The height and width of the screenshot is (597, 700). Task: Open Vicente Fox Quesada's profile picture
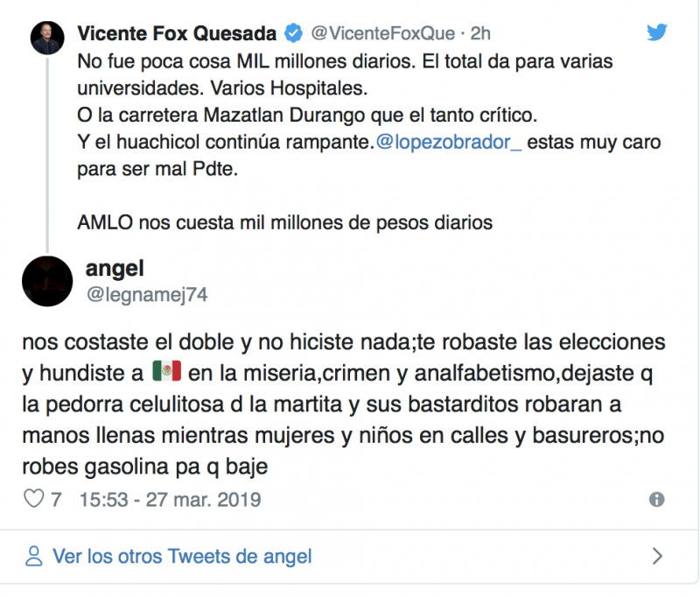46,38
